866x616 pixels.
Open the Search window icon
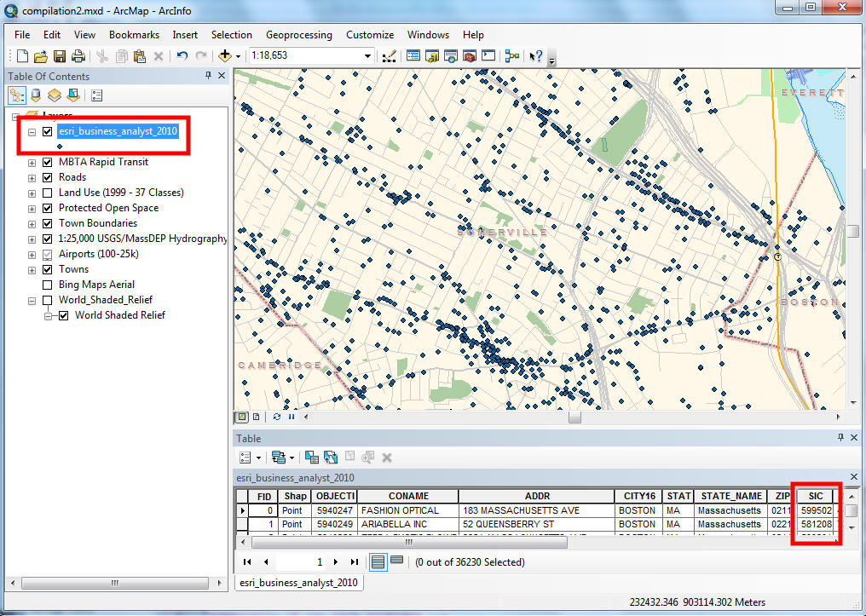(x=451, y=55)
